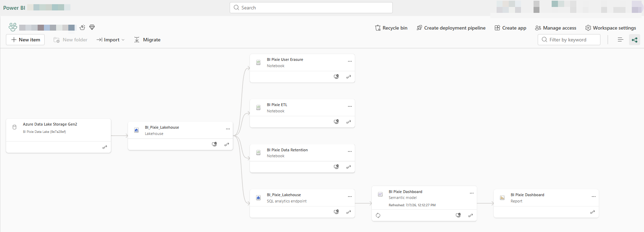Click the workspace people icon
This screenshot has width=644, height=232.
point(13,27)
